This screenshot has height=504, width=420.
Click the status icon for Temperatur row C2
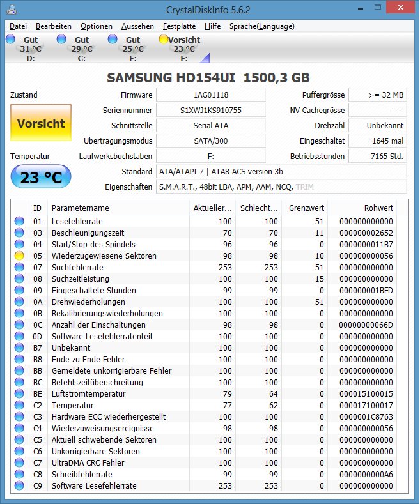coord(19,406)
